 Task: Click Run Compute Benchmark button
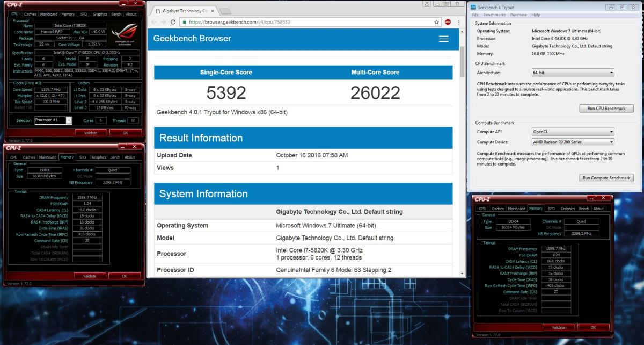[x=606, y=178]
